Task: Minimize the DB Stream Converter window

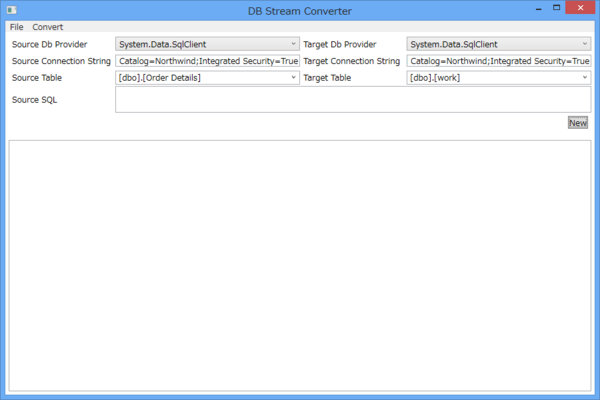Action: click(539, 8)
